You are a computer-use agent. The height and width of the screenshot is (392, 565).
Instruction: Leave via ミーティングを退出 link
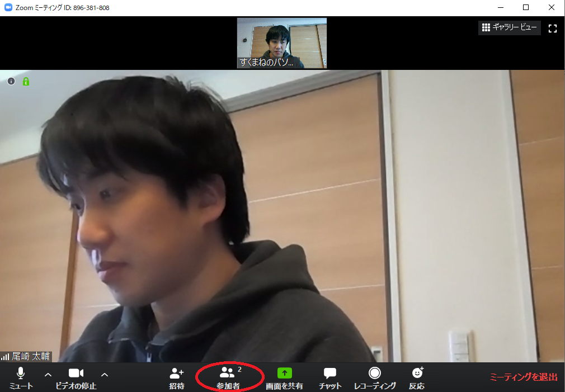pos(524,377)
